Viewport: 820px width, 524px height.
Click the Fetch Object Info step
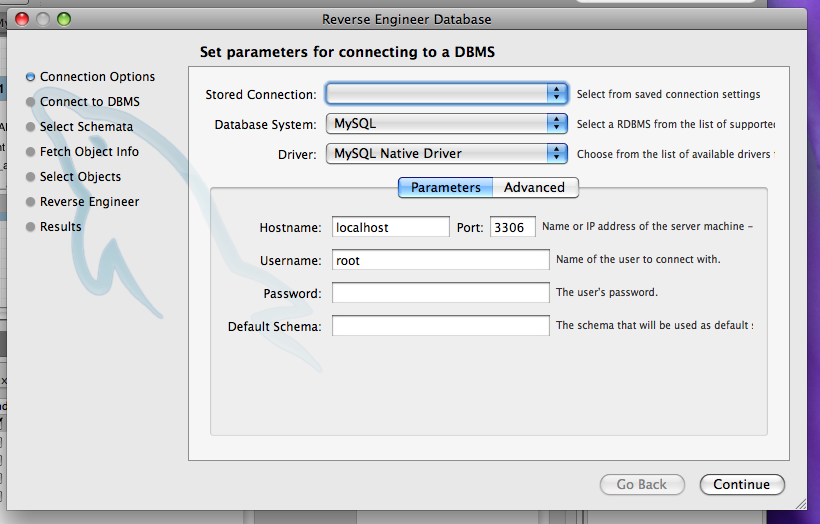(x=89, y=152)
